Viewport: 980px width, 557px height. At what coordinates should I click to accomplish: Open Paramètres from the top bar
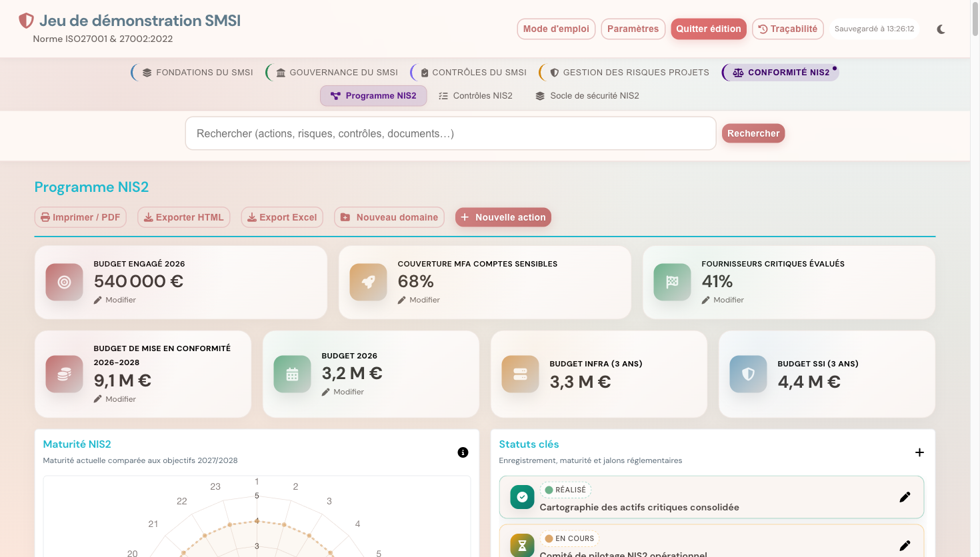[x=633, y=29]
